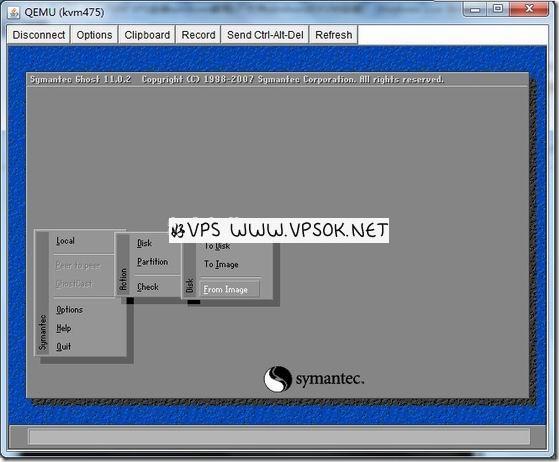Refresh the remote console view

pyautogui.click(x=333, y=35)
